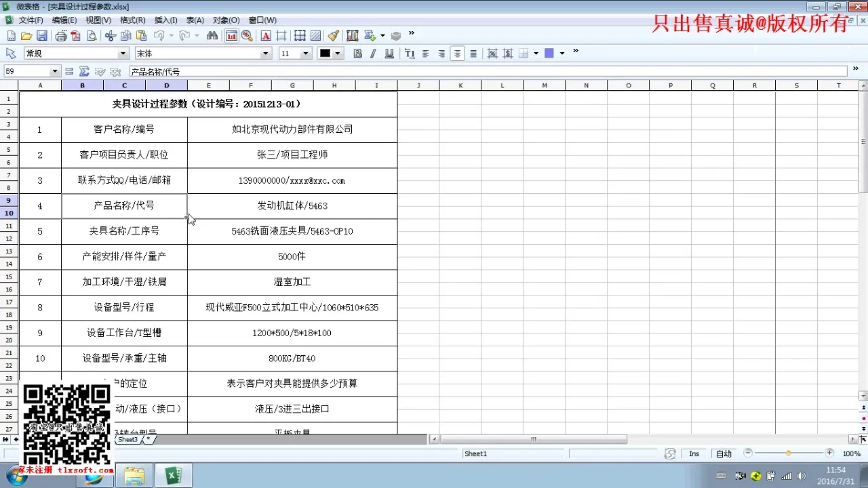Open the 插入 menu
The height and width of the screenshot is (488, 868).
[165, 20]
